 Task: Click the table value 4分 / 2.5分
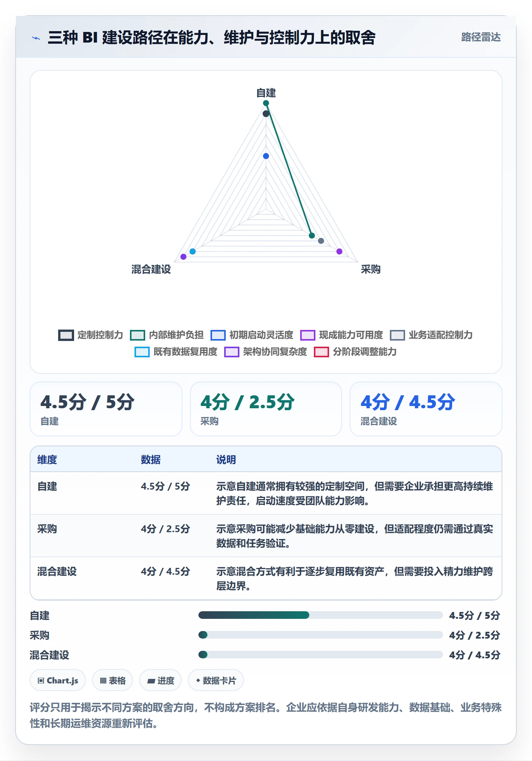tap(165, 529)
